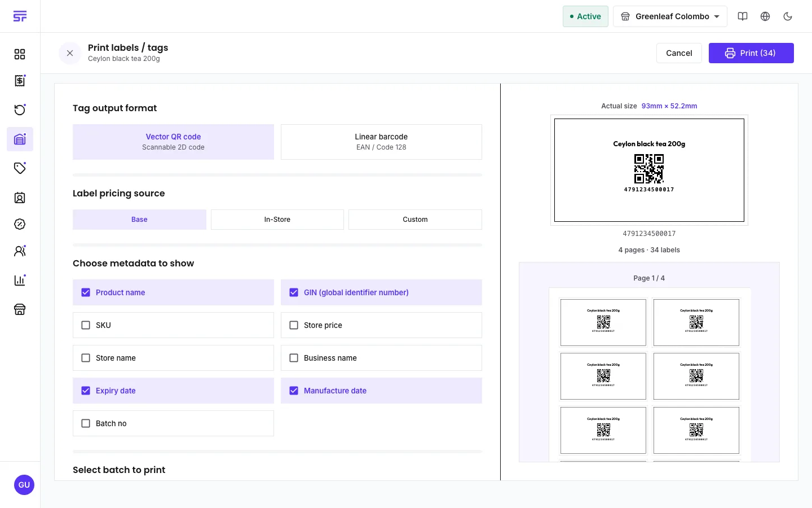Open the book documentation icon
The image size is (812, 508).
pyautogui.click(x=743, y=16)
